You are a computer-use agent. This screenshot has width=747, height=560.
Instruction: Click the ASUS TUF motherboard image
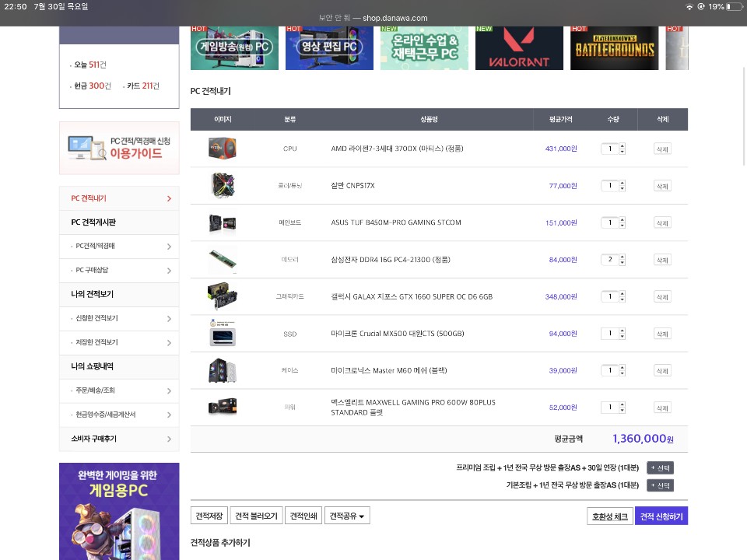click(223, 222)
